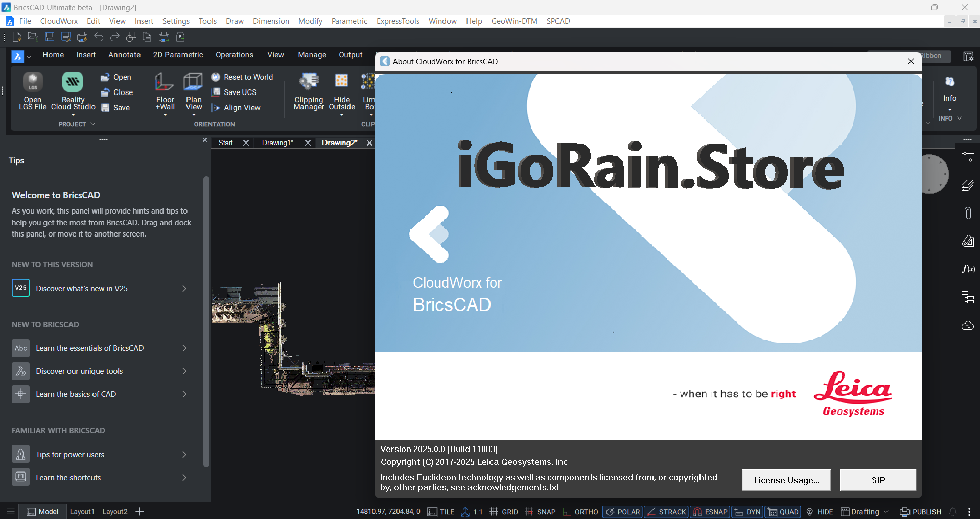Screen dimensions: 980x519
Task: Switch to the Layout2 tab
Action: tap(115, 512)
